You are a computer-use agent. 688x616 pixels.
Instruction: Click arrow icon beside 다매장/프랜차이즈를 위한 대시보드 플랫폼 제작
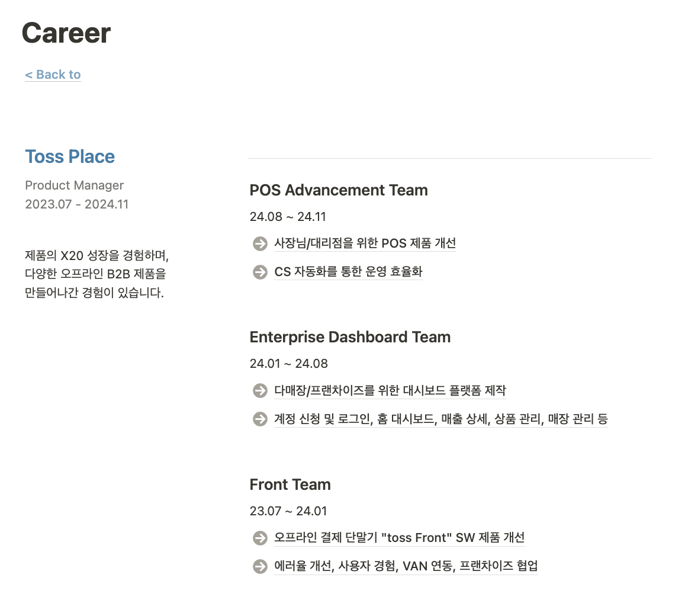260,391
